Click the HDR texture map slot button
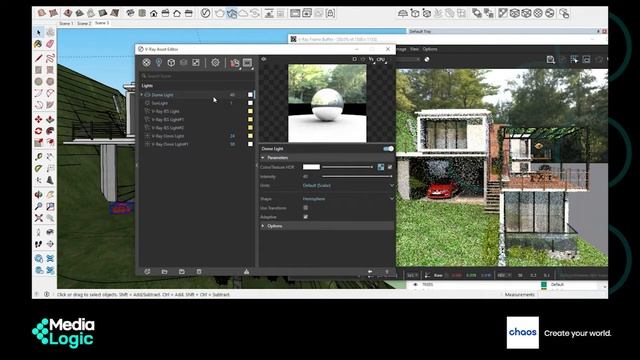Image resolution: width=640 pixels, height=360 pixels. point(381,167)
